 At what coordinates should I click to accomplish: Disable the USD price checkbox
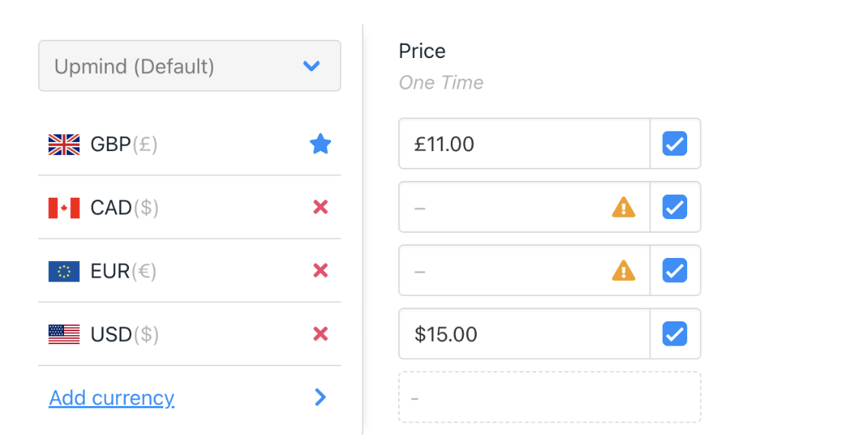tap(675, 333)
